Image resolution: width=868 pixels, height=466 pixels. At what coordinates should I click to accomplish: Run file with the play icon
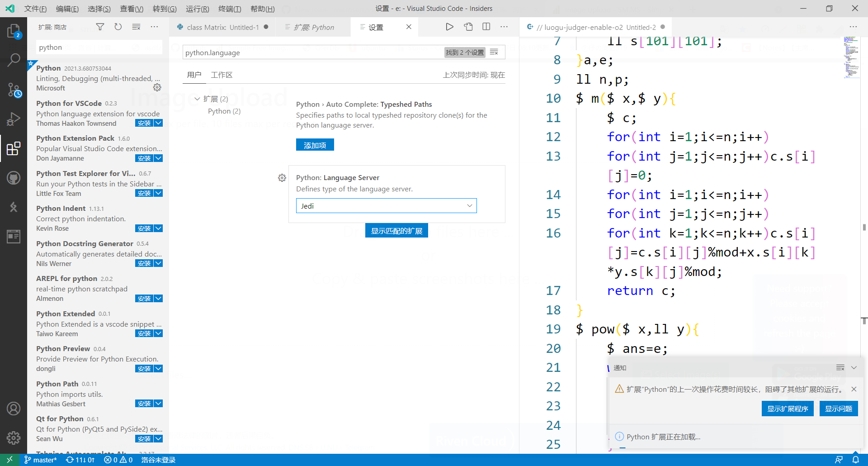pos(449,27)
